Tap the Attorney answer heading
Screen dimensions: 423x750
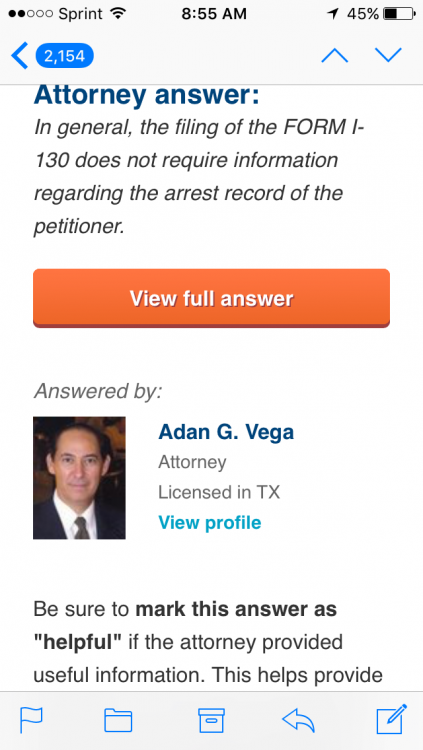pyautogui.click(x=146, y=96)
